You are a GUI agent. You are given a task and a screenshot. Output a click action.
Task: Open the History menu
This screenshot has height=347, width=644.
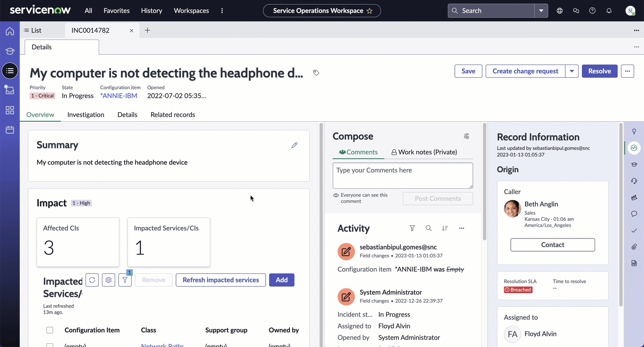[x=151, y=11]
